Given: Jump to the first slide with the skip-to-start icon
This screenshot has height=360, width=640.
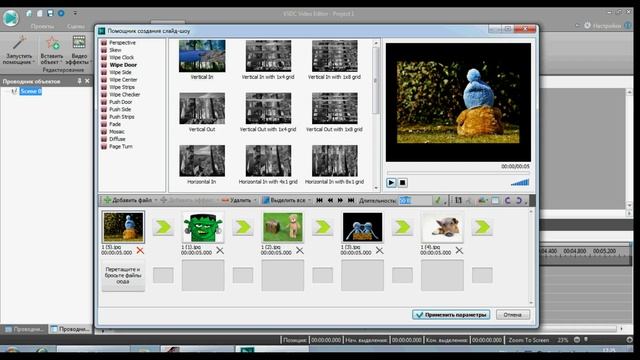Looking at the screenshot, I should click(x=320, y=200).
